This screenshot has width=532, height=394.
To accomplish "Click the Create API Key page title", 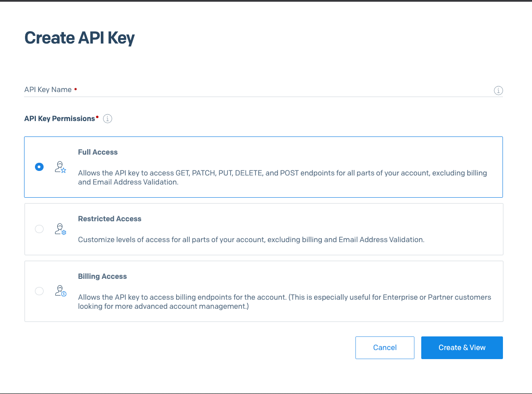I will (79, 38).
